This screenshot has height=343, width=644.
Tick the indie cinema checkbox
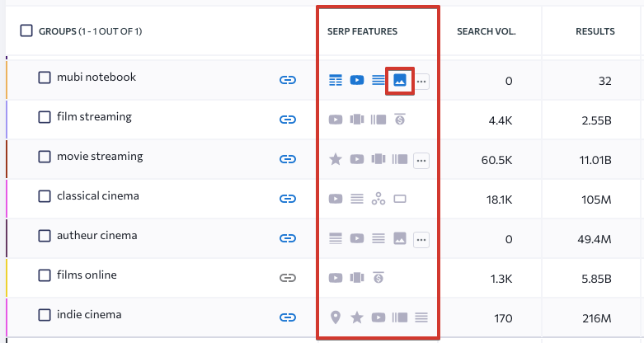coord(45,315)
